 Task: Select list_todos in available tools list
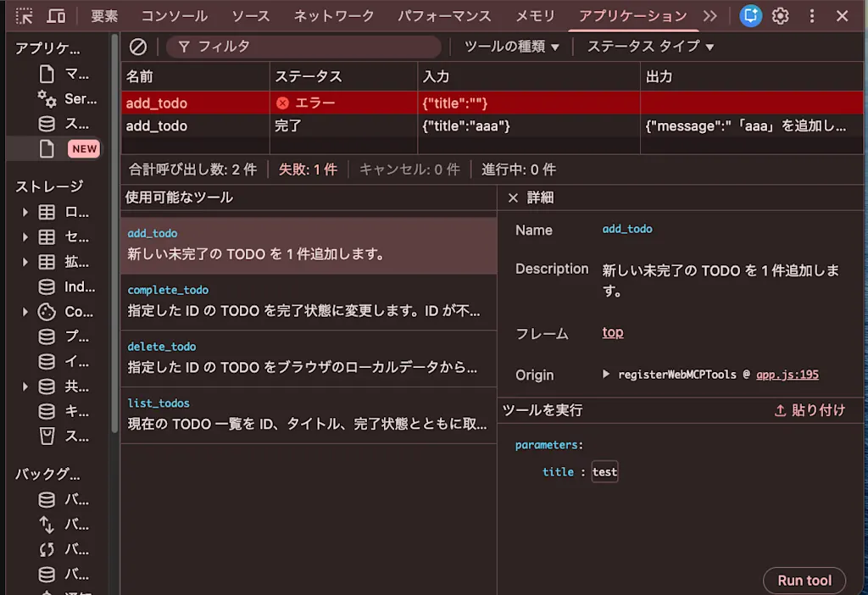point(309,414)
